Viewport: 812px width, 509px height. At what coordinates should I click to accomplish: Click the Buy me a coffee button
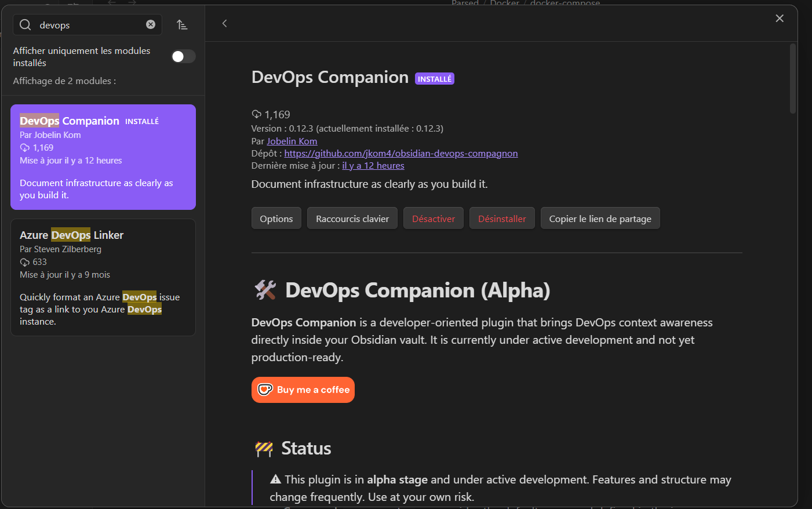(303, 390)
